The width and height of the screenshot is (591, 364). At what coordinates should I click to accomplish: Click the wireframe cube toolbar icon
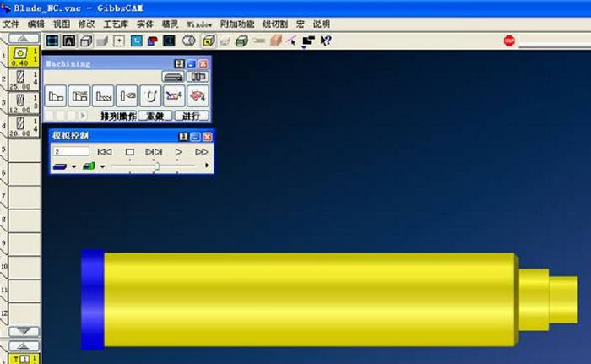tap(86, 41)
